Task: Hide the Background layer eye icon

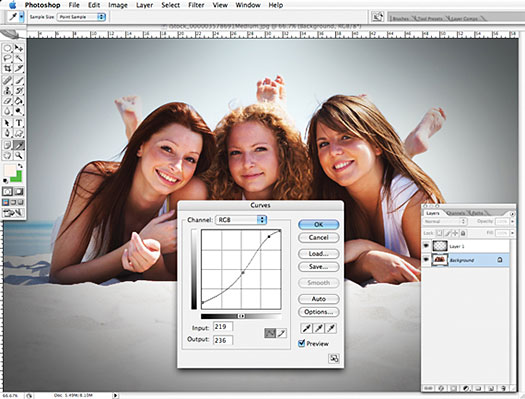Action: click(426, 260)
